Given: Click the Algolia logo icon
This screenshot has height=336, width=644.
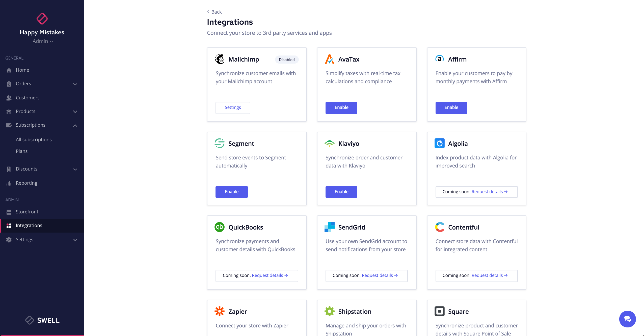Looking at the screenshot, I should click(440, 143).
